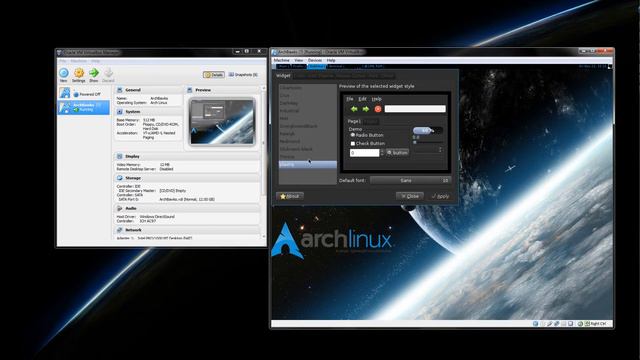
Task: Click the Details button in VirtualBox Manager
Action: [214, 75]
